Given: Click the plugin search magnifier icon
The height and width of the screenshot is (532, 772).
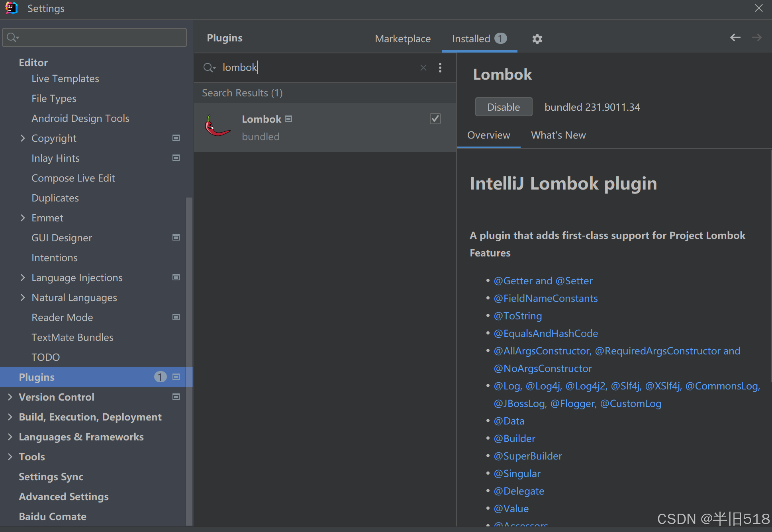Looking at the screenshot, I should click(210, 68).
